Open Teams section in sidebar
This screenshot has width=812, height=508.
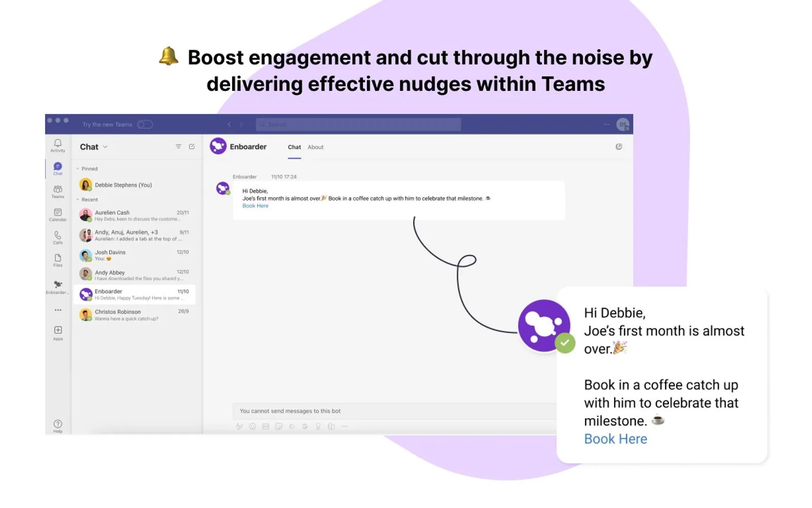tap(58, 192)
